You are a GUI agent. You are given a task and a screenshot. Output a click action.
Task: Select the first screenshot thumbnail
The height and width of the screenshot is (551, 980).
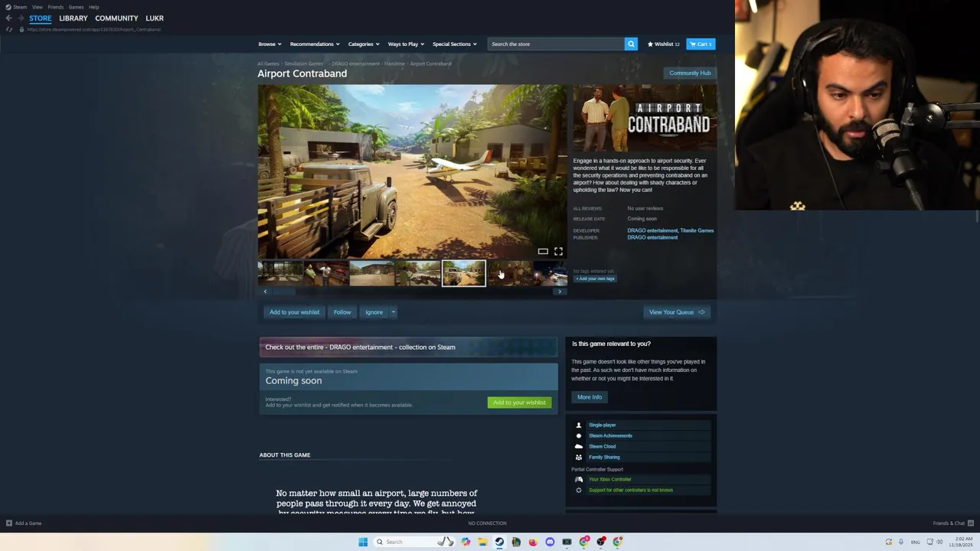[x=280, y=273]
